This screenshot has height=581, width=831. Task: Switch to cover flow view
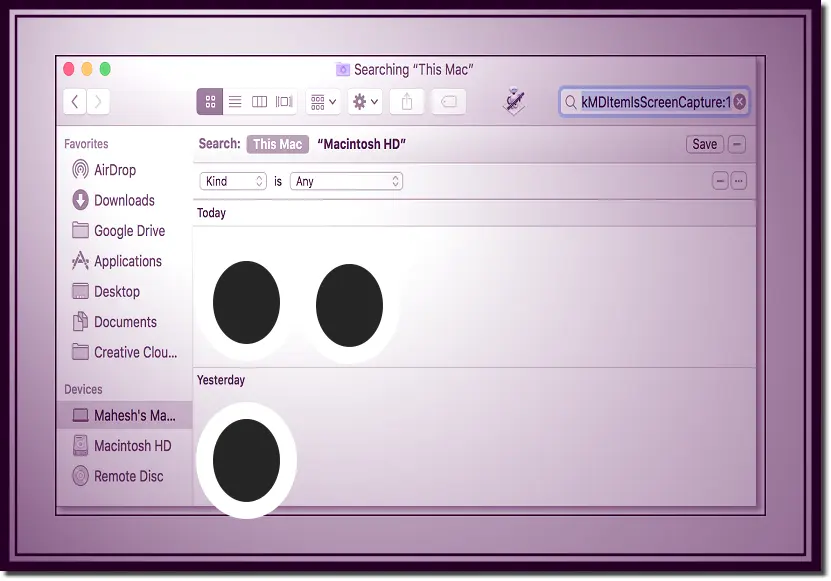(x=284, y=101)
